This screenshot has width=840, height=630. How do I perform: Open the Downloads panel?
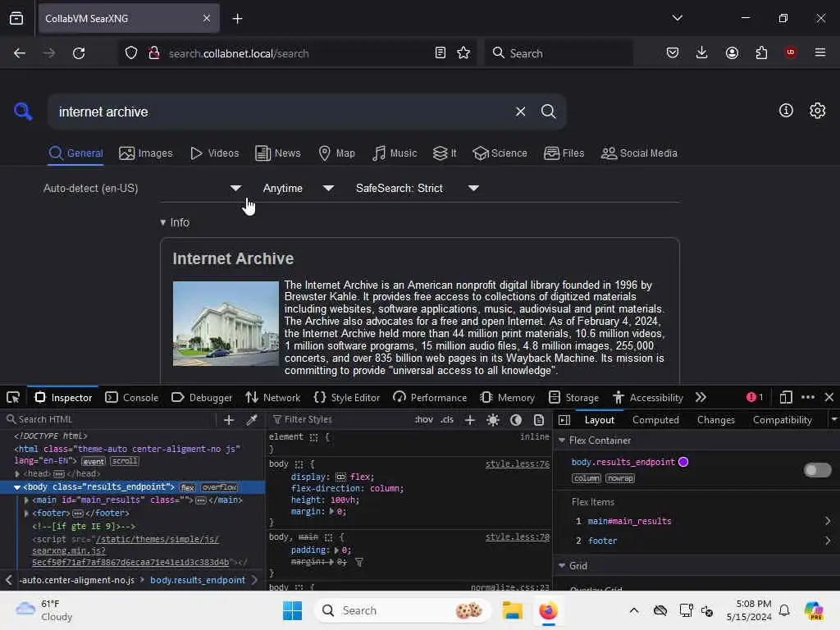[x=702, y=52]
